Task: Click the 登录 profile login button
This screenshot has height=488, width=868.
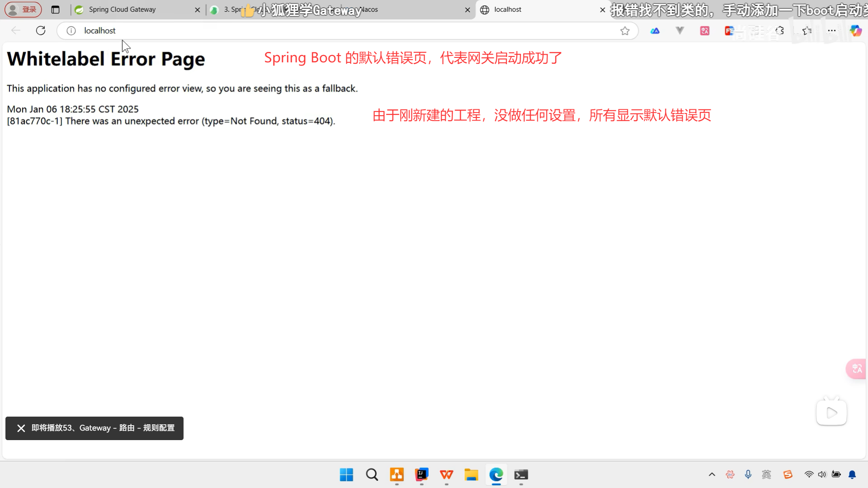Action: coord(24,9)
